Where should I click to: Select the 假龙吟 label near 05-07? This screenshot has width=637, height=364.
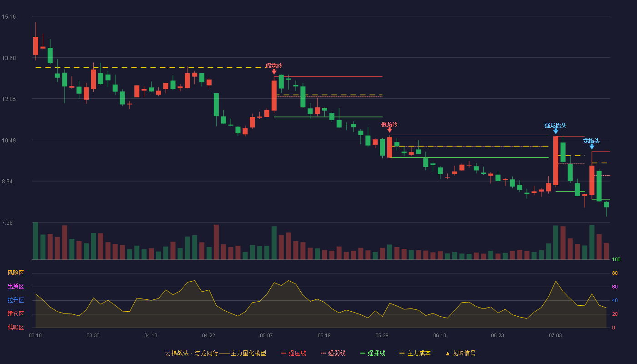274,66
